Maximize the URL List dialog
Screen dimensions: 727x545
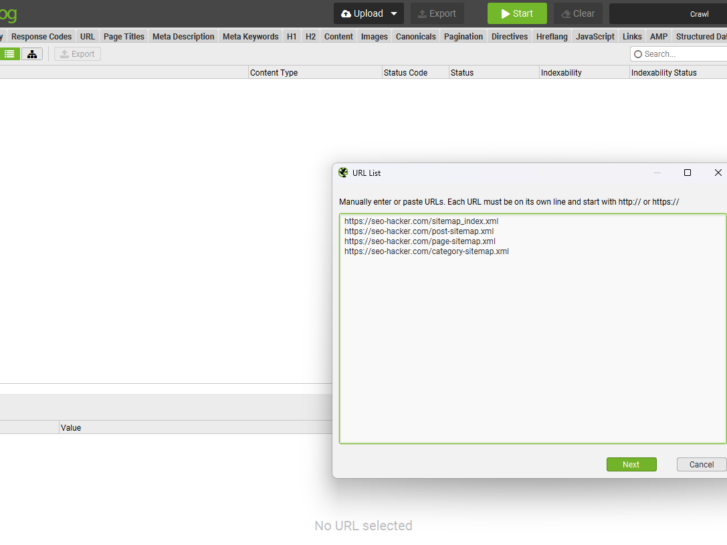(688, 173)
